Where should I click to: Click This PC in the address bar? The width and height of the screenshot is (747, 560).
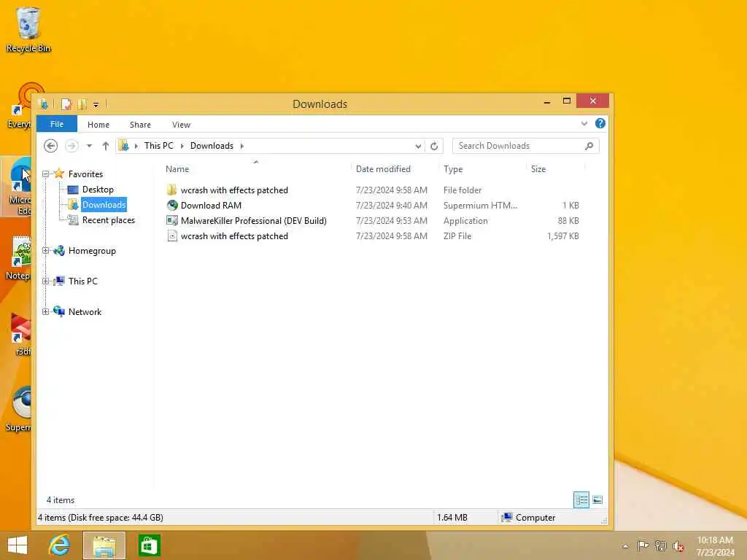pyautogui.click(x=158, y=146)
